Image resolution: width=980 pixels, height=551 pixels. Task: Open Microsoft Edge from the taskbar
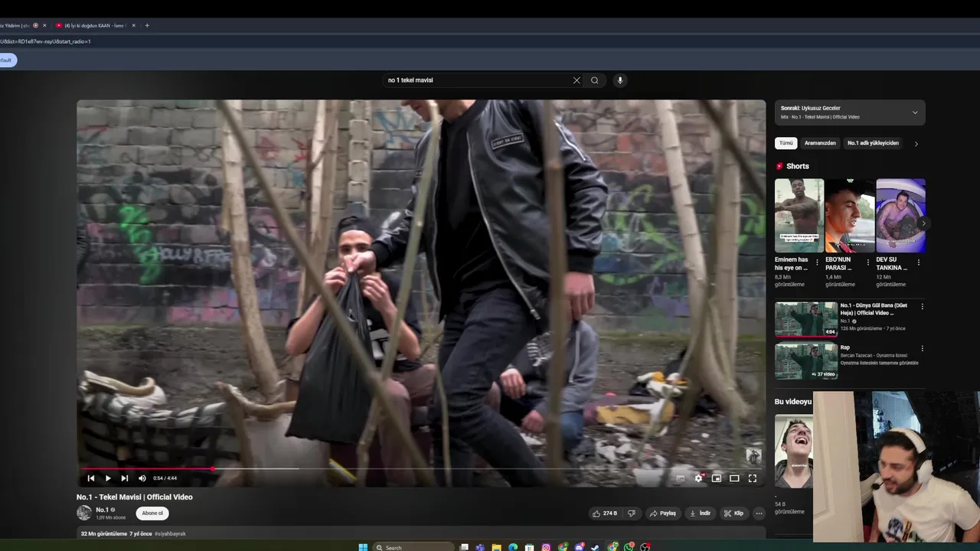513,546
